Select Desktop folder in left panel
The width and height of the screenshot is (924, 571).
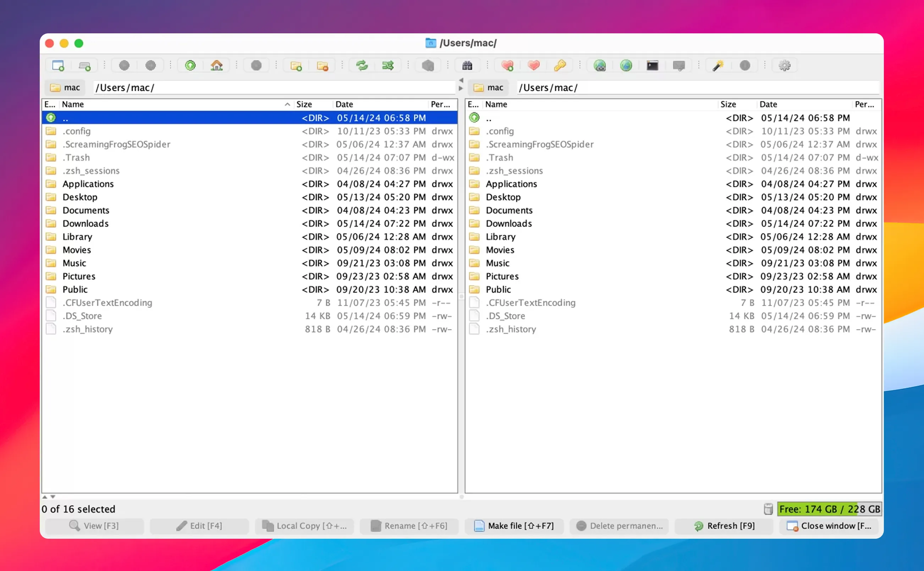250,197
